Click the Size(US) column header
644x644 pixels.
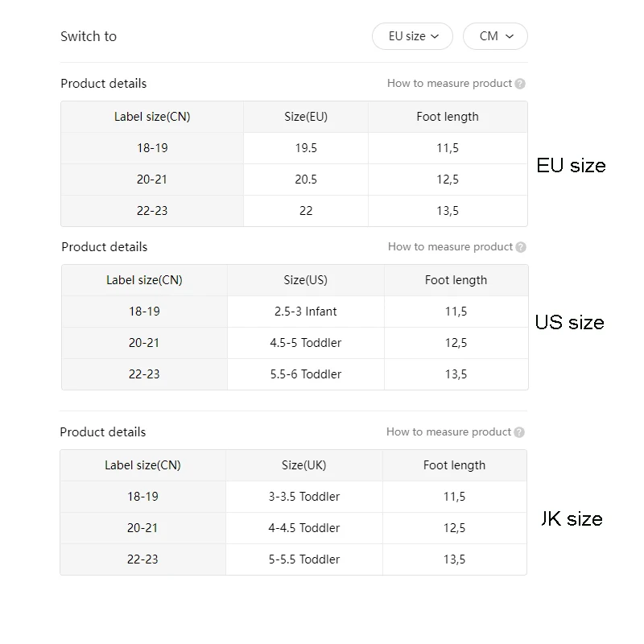click(x=306, y=280)
